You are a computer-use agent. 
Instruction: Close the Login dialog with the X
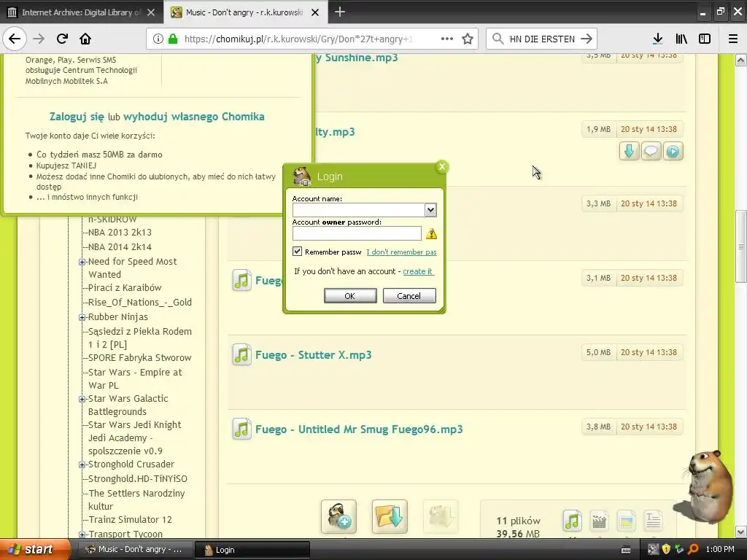coord(441,167)
